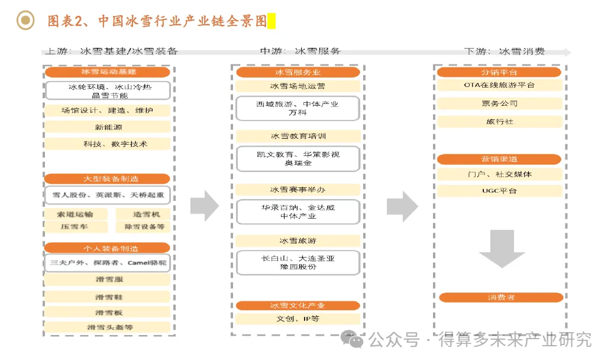Click the gray arrow between midstream and downstream
Image resolution: width=611 pixels, height=364 pixels.
tap(402, 206)
